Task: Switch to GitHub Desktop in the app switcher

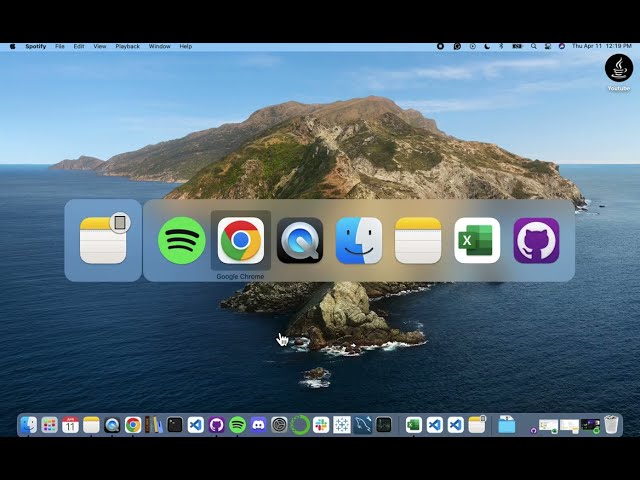Action: (x=536, y=240)
